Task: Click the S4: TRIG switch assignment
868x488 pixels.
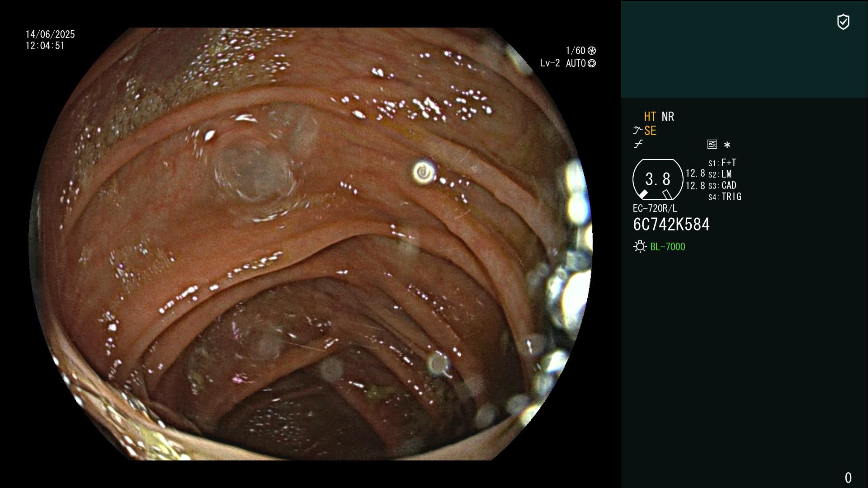Action: 725,197
